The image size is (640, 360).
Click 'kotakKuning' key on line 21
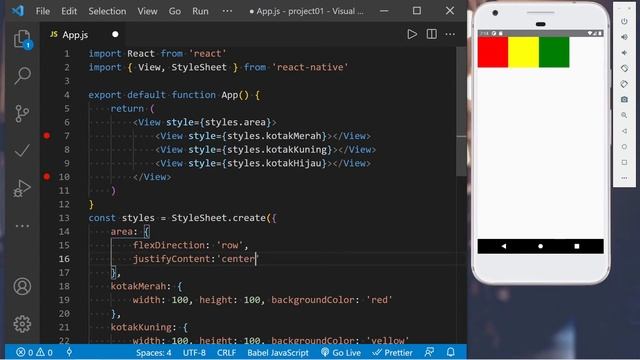click(141, 327)
